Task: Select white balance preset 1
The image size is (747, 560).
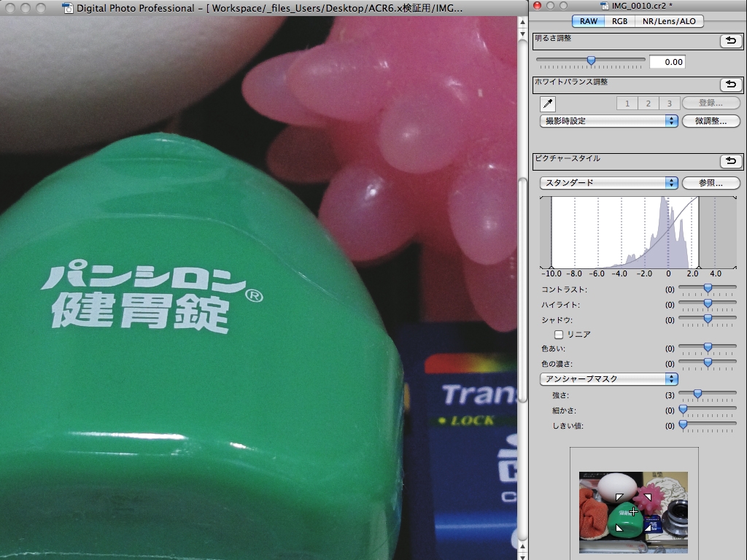Action: [627, 104]
